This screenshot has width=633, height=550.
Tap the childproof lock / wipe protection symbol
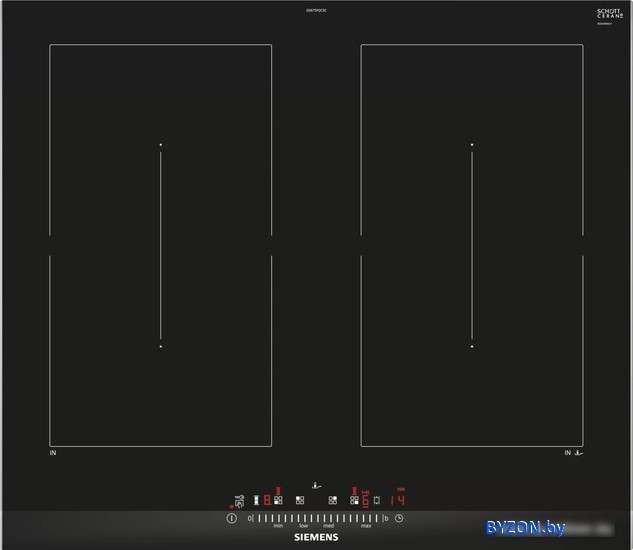click(240, 501)
